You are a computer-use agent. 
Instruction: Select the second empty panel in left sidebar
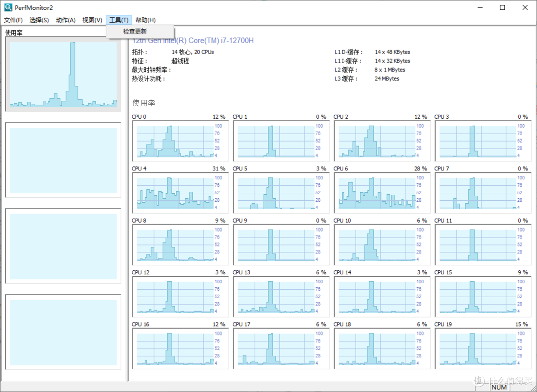[x=63, y=160]
